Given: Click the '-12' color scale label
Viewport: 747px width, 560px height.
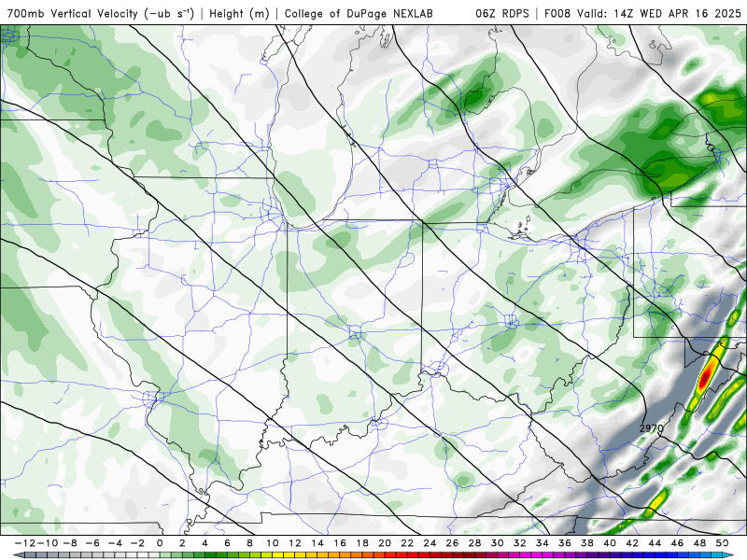Looking at the screenshot, I should click(x=24, y=543).
